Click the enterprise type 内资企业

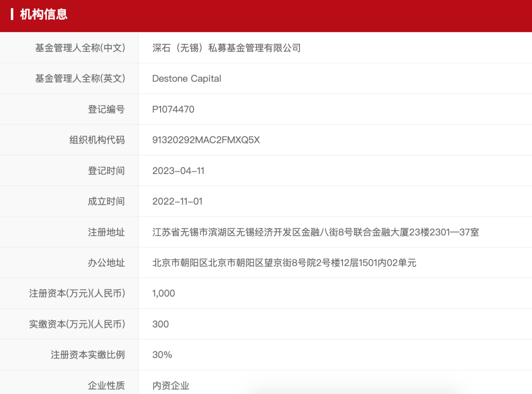(170, 386)
